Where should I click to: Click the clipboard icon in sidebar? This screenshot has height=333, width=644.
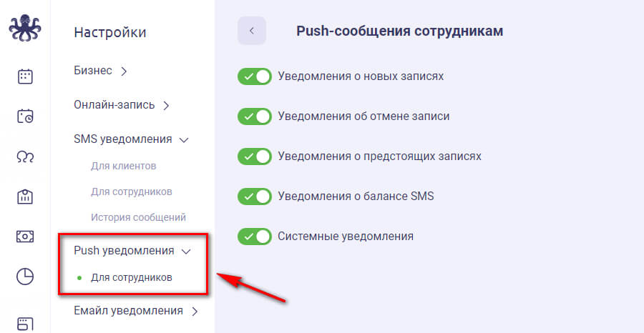pos(25,197)
